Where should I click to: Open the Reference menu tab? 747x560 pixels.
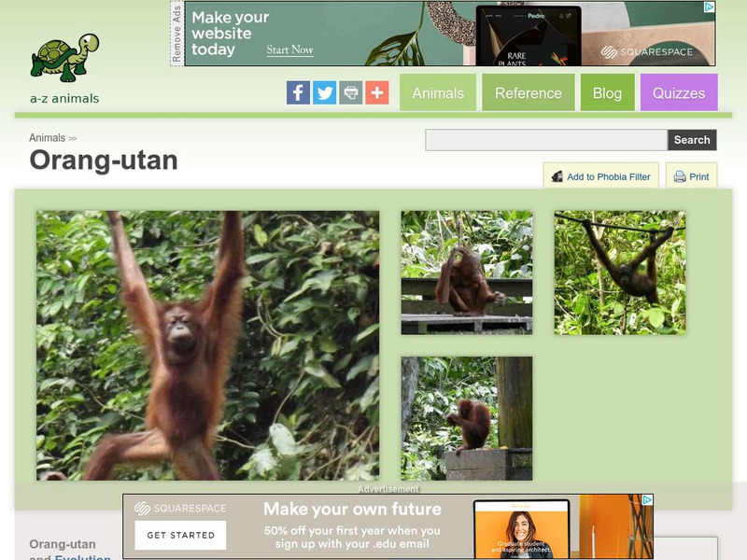pyautogui.click(x=529, y=92)
